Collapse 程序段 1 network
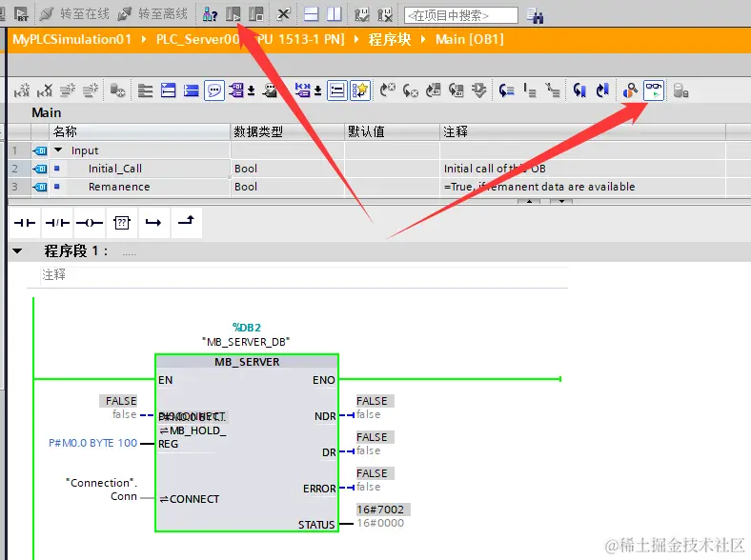The height and width of the screenshot is (560, 751). [x=17, y=250]
